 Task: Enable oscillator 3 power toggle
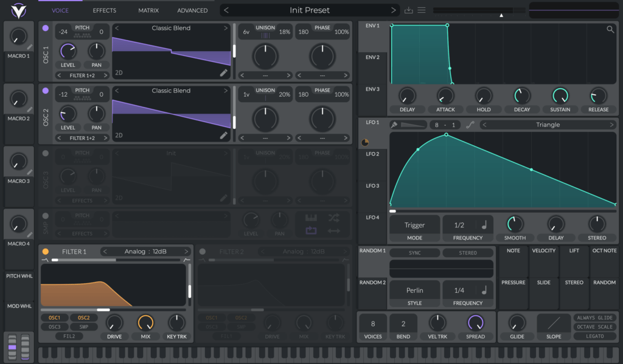click(x=45, y=153)
